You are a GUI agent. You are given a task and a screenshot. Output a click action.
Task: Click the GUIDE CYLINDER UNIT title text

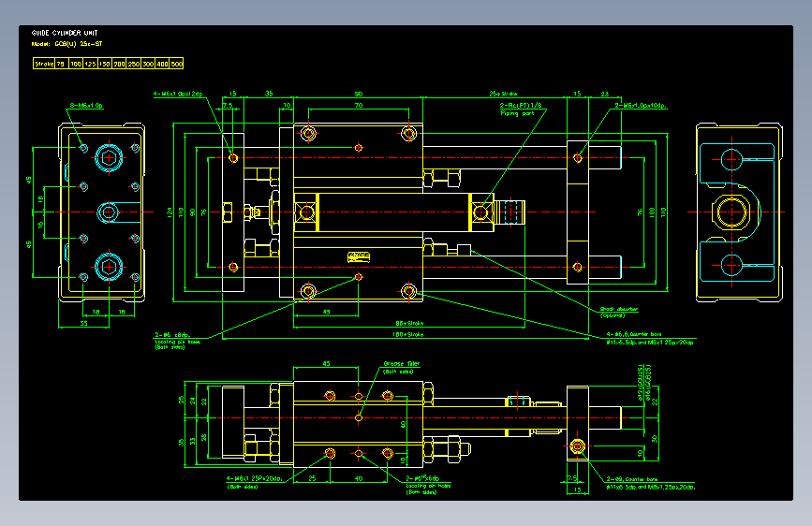pos(65,33)
